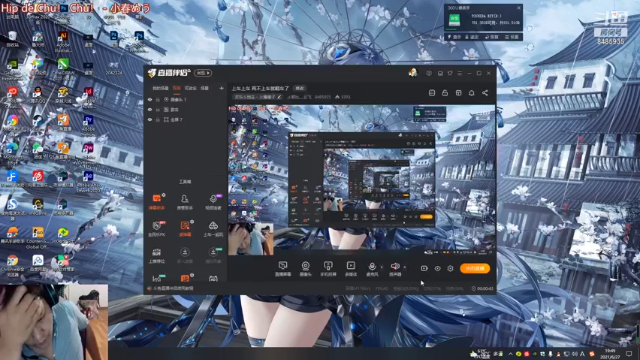
Task: Toggle the eye preview icon near the gear
Action: 437,268
